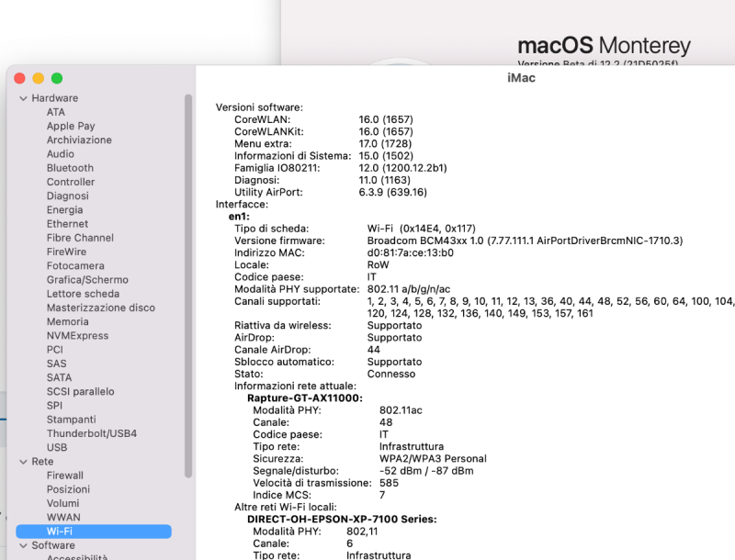
Task: Click the Tipo di scheda Wi-Fi value
Action: point(422,229)
